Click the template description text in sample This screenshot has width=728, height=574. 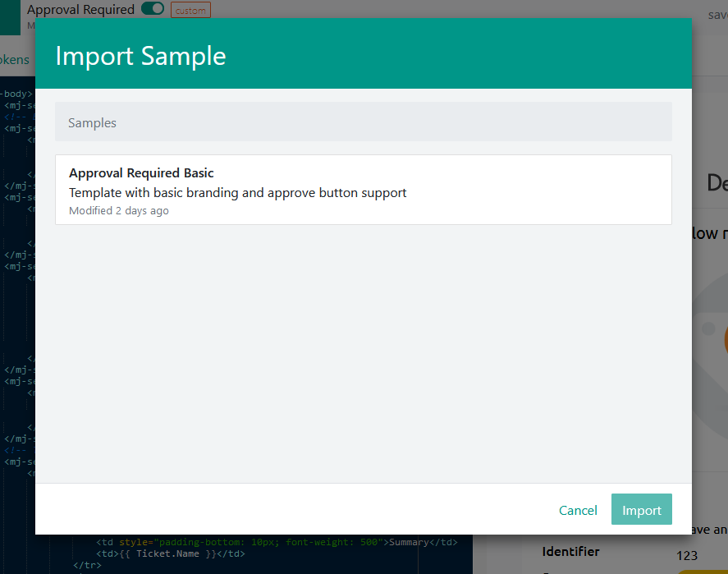(238, 193)
